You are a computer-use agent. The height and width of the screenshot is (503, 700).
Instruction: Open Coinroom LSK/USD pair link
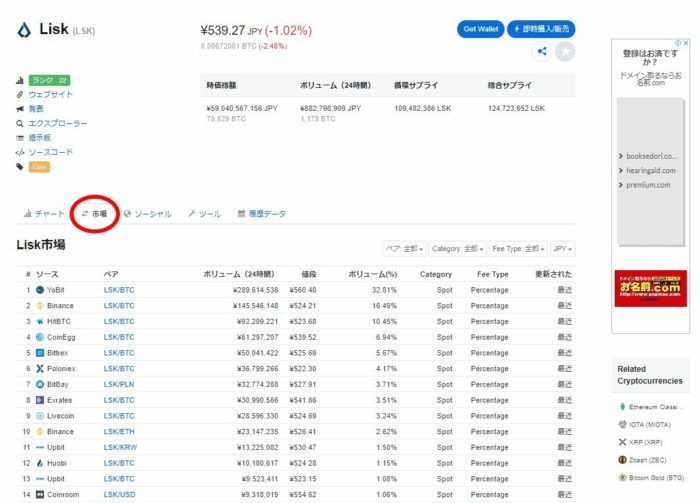120,495
